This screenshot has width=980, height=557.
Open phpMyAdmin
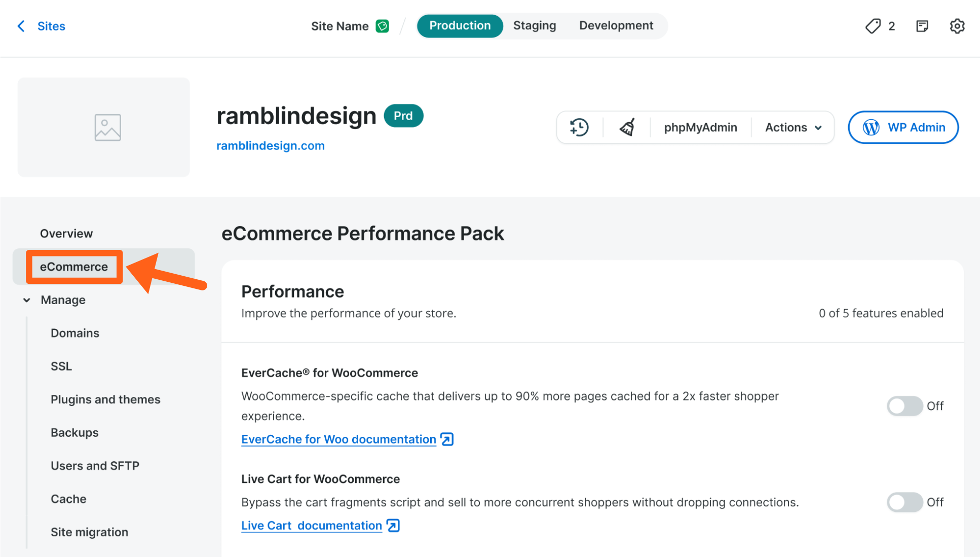(700, 127)
